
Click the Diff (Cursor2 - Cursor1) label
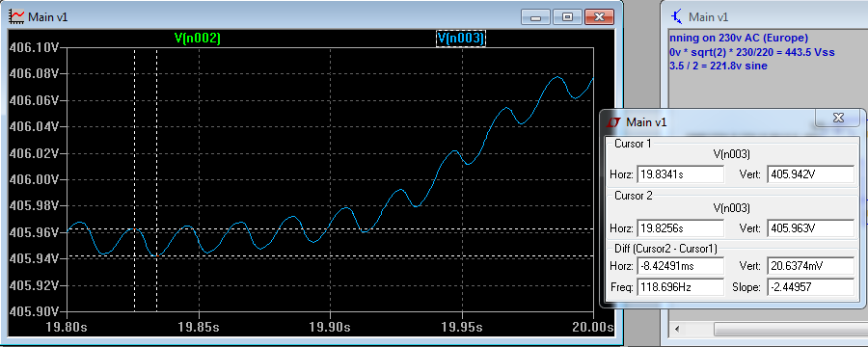[665, 249]
